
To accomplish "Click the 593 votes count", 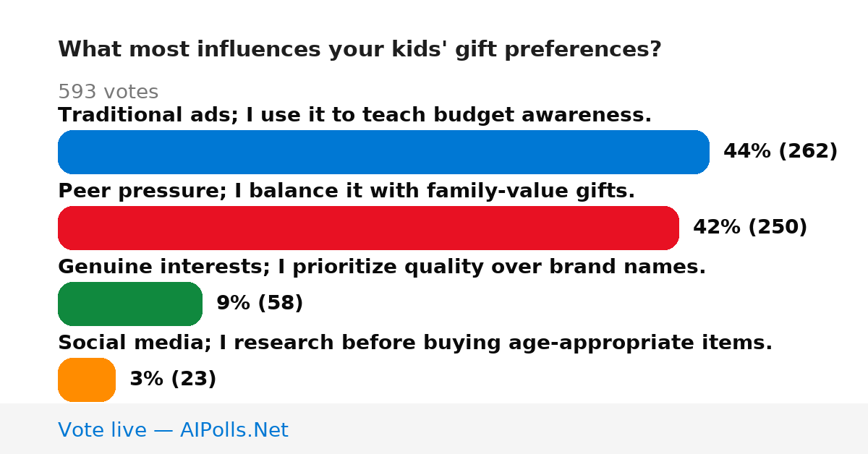I will click(108, 92).
